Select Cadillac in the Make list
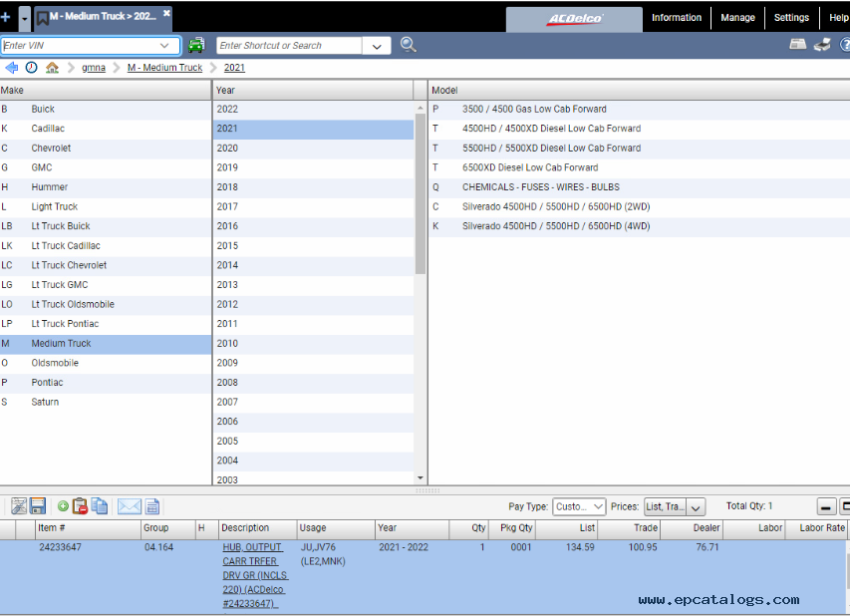 click(x=106, y=129)
